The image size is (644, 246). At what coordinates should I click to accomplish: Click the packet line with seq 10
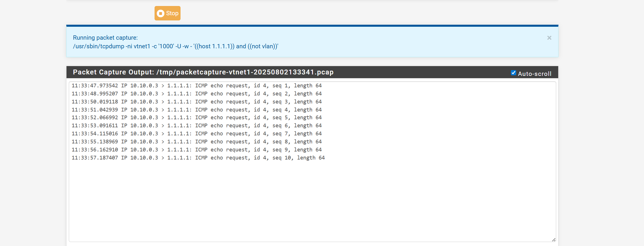pos(198,158)
